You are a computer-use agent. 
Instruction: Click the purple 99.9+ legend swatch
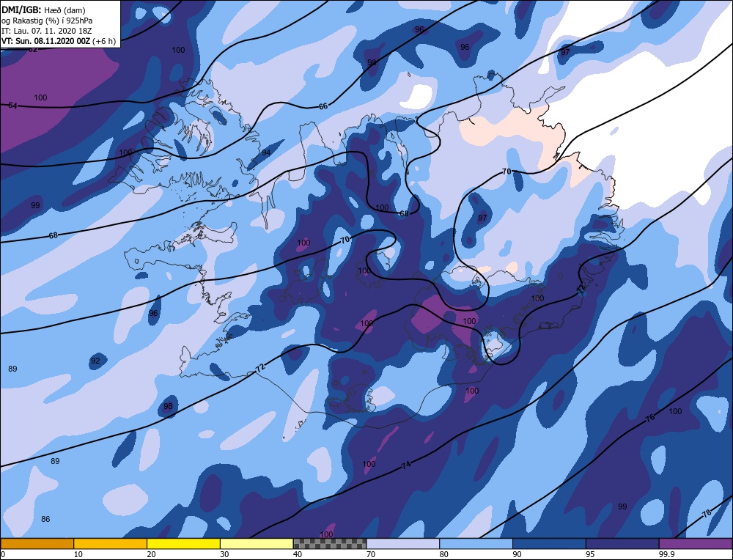click(696, 544)
